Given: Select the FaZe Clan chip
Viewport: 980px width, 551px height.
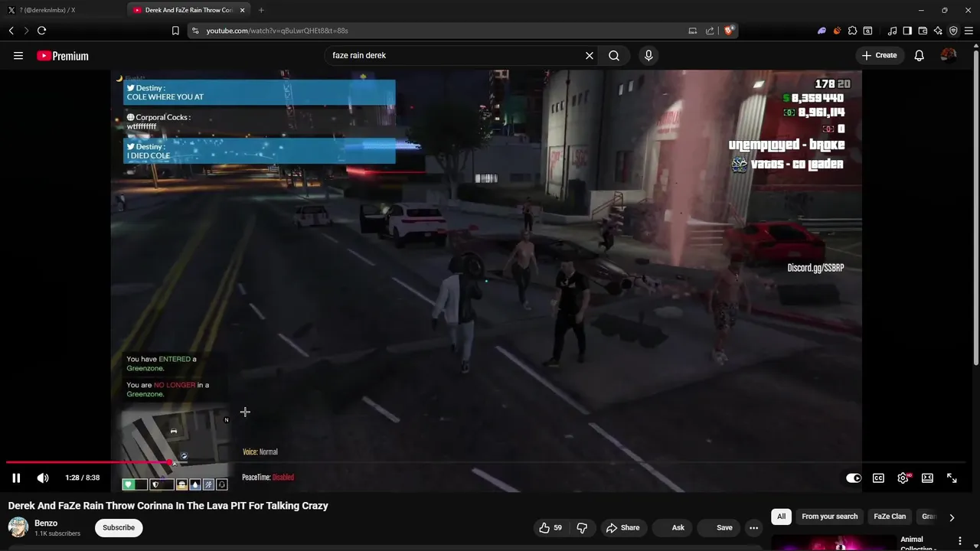Looking at the screenshot, I should tap(890, 517).
